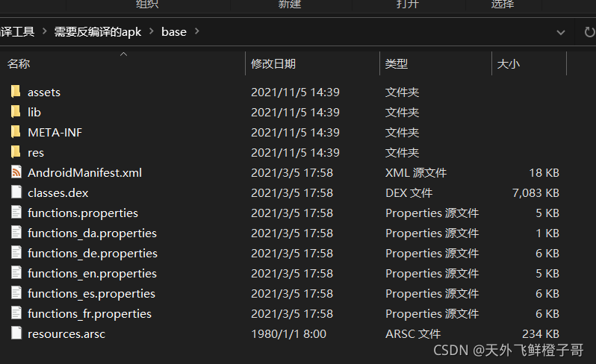Image resolution: width=596 pixels, height=364 pixels.
Task: Open the assets folder icon
Action: 16,92
